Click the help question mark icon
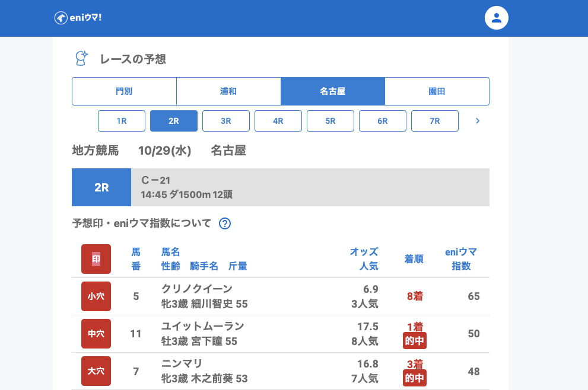This screenshot has width=588, height=390. [225, 223]
